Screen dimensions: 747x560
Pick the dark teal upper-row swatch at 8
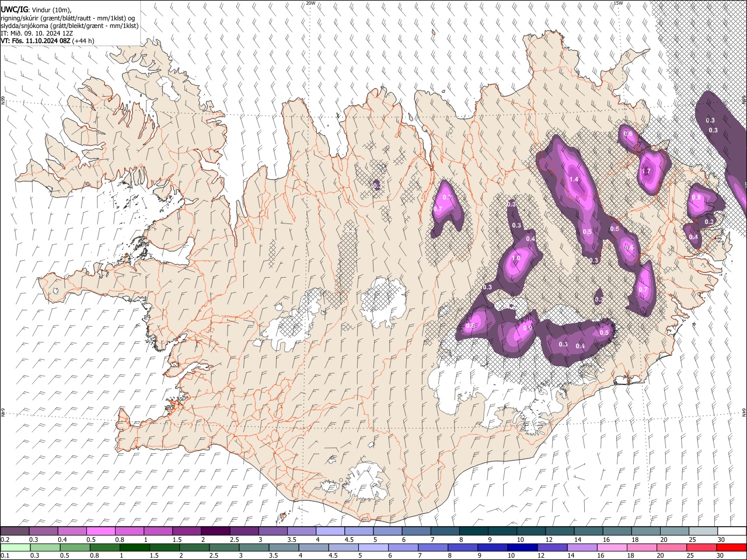tap(473, 531)
